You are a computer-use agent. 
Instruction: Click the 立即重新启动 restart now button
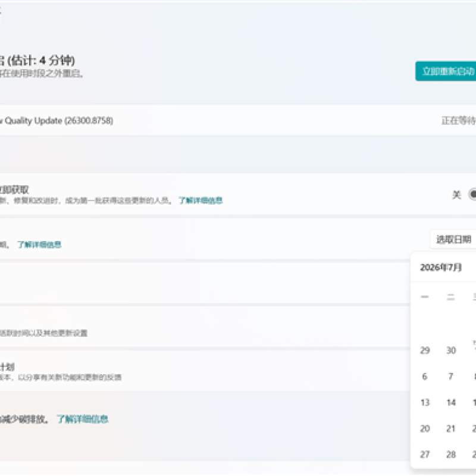(x=446, y=71)
